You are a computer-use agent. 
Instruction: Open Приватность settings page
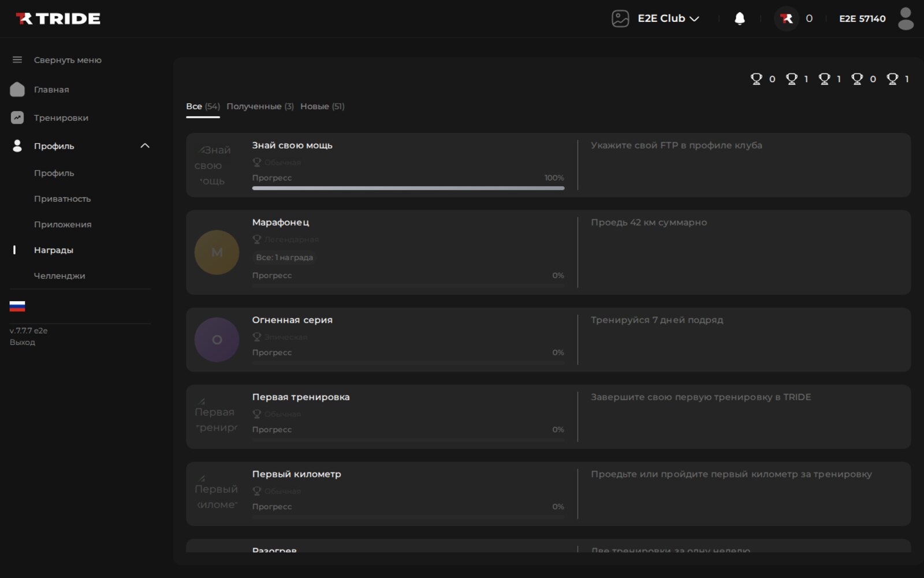tap(62, 198)
